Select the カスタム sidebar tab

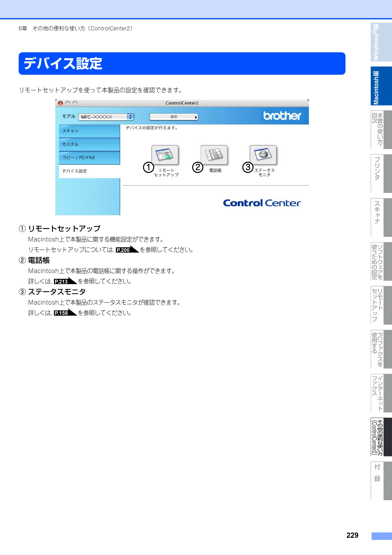(89, 144)
